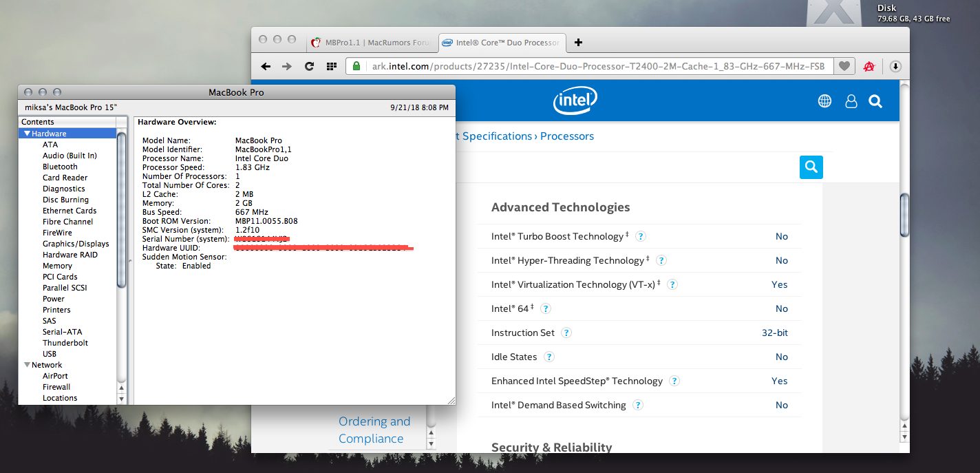Select AirPort under Network

click(x=55, y=376)
